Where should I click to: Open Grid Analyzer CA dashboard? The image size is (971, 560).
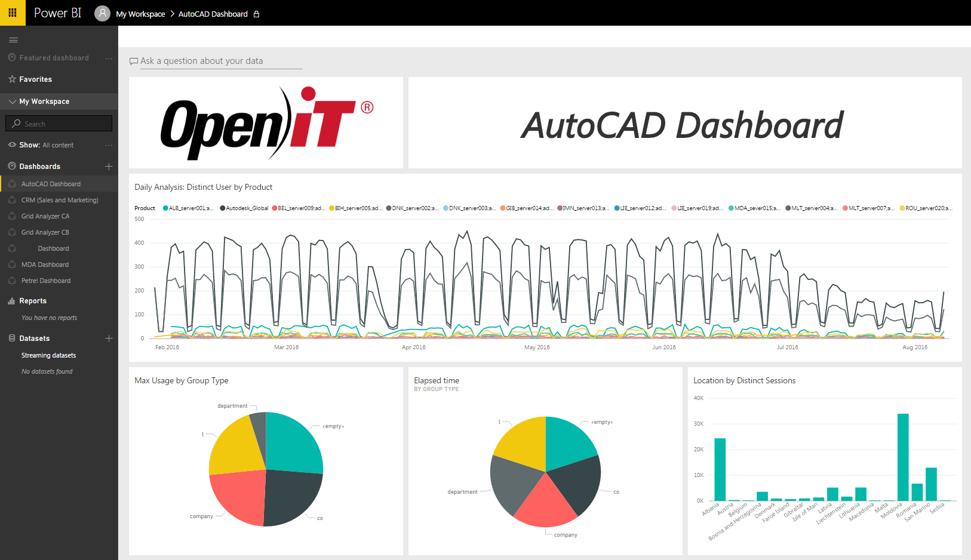[45, 216]
